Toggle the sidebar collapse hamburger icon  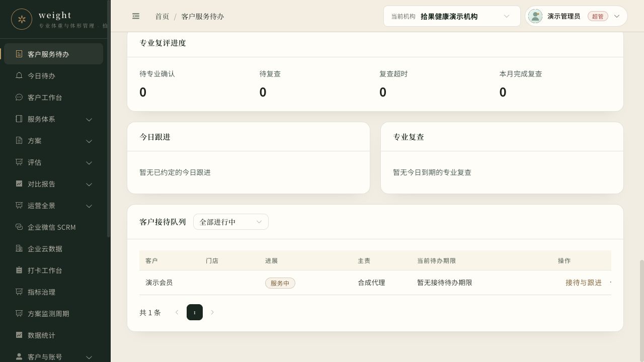[136, 16]
